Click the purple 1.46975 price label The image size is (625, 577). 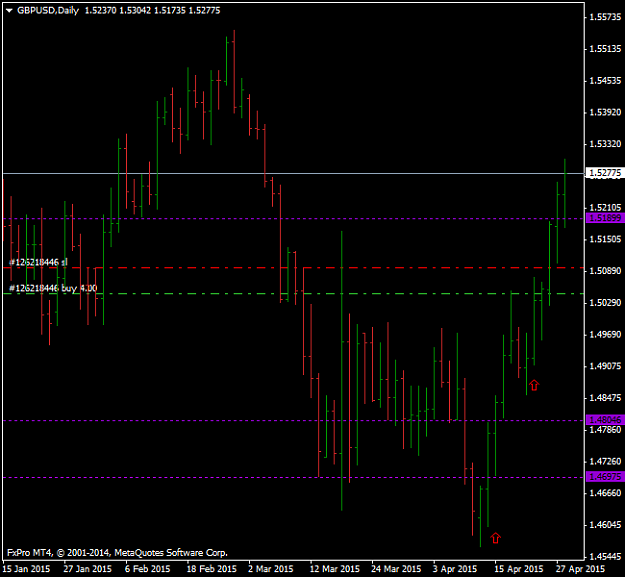pyautogui.click(x=605, y=477)
